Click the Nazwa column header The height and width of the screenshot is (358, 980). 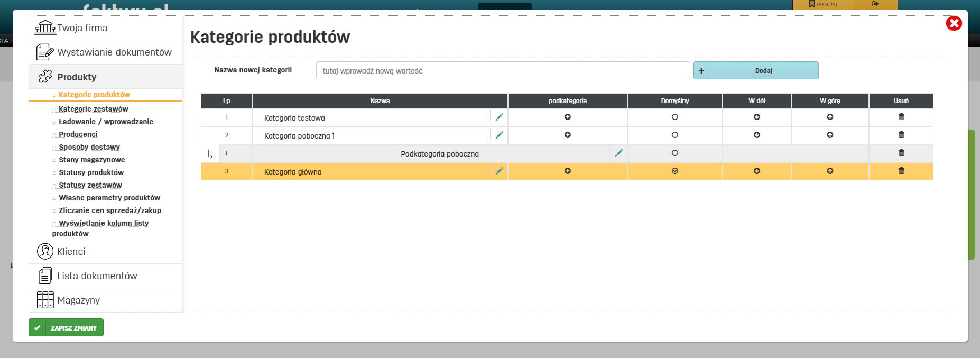point(380,100)
